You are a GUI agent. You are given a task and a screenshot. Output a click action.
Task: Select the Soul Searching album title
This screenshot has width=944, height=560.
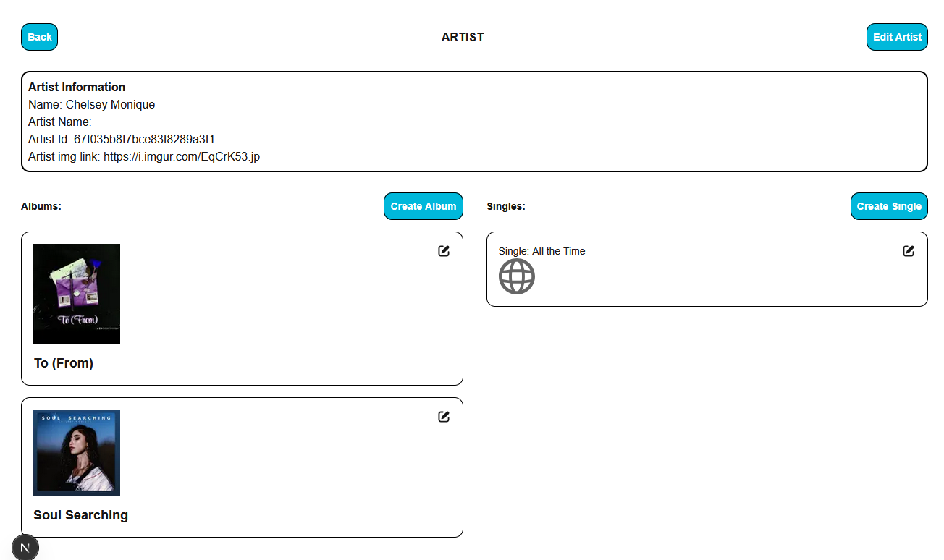pyautogui.click(x=81, y=515)
